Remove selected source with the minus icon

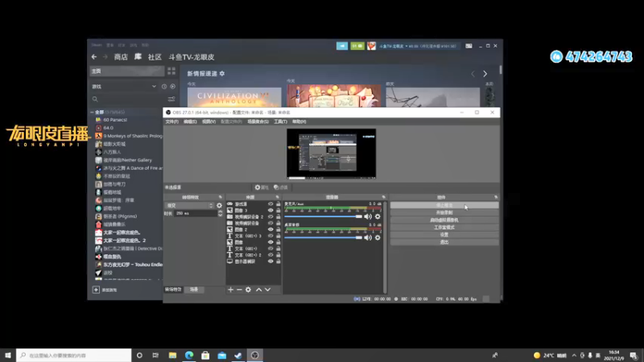(x=239, y=290)
